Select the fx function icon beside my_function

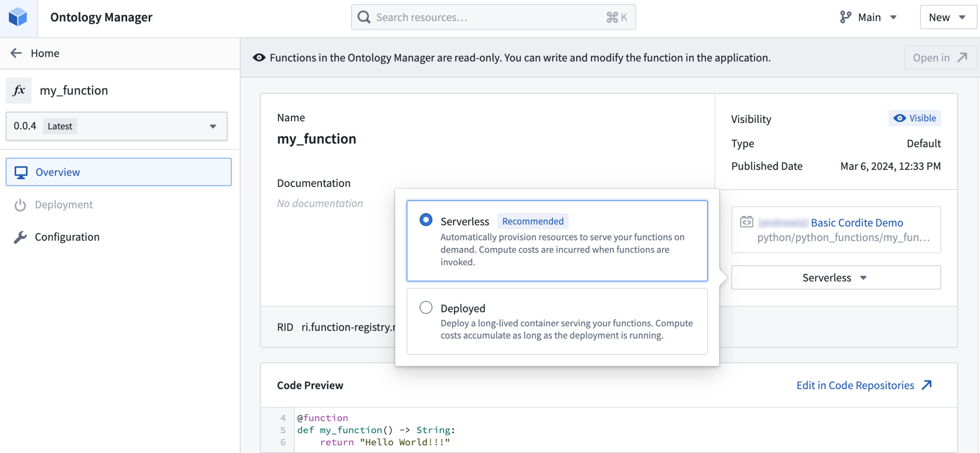[x=18, y=90]
